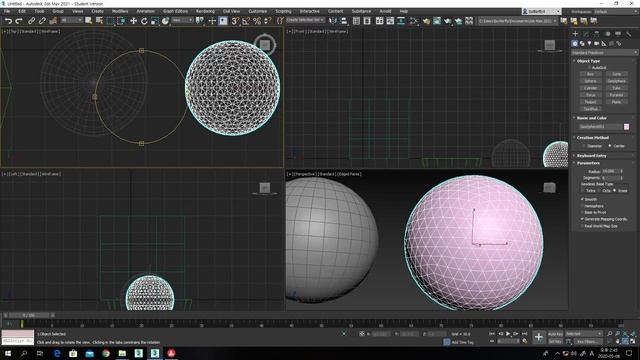Screen dimensions: 640x360
Task: Choose the Tetra geodesic base type
Action: (588, 191)
